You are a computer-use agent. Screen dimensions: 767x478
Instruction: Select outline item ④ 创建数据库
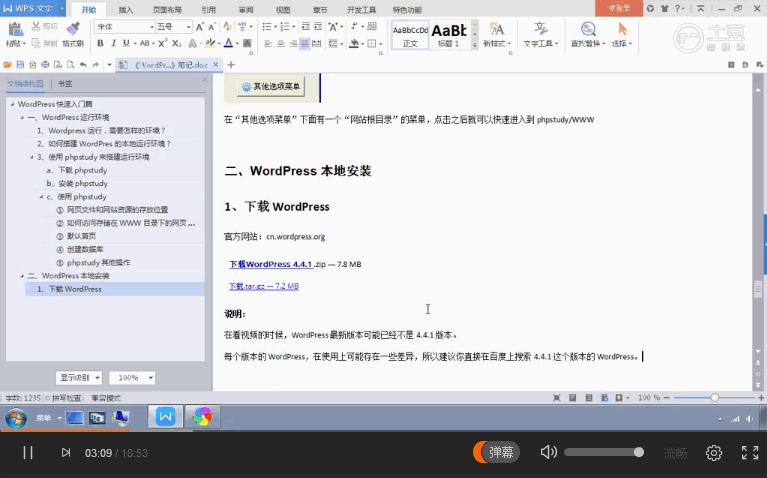pyautogui.click(x=80, y=250)
